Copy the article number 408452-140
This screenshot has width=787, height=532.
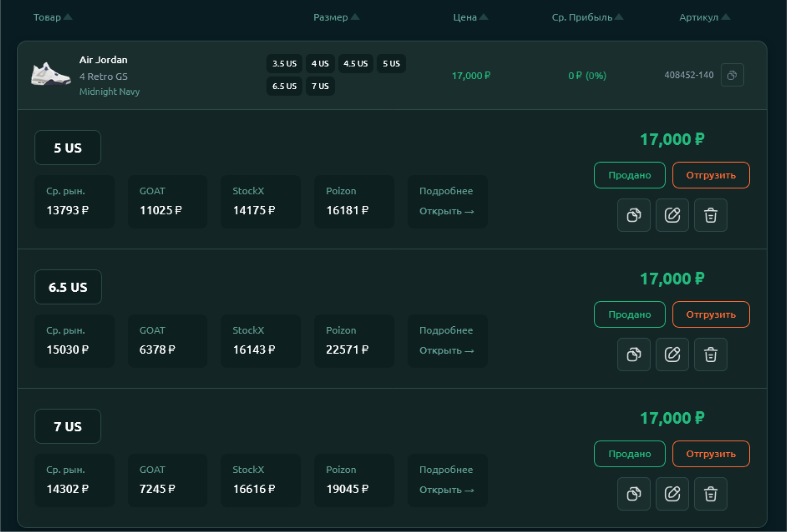(732, 75)
